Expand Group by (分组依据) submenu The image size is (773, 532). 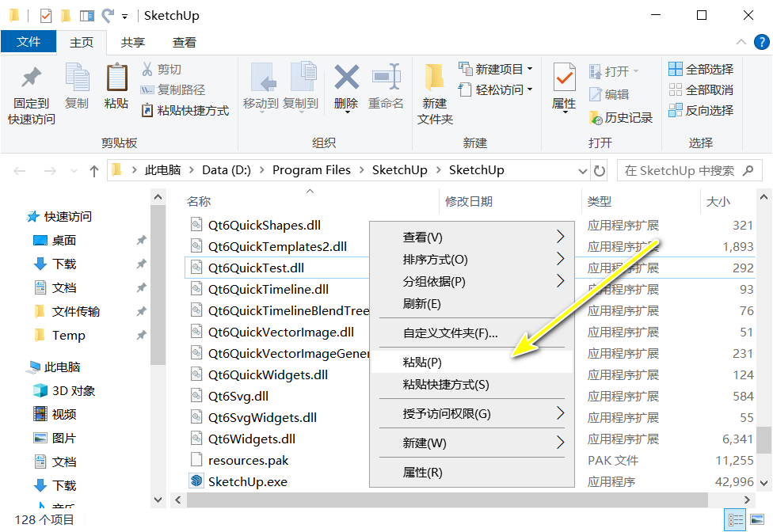[472, 281]
